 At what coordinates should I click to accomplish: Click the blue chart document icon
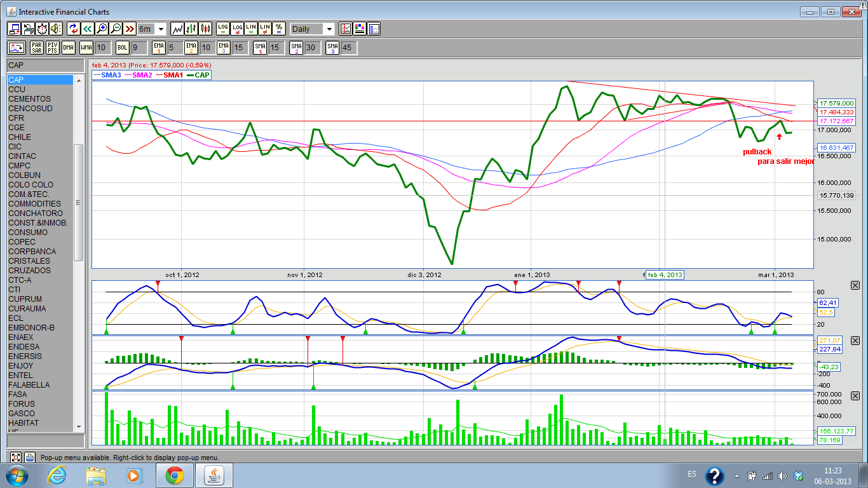[374, 29]
